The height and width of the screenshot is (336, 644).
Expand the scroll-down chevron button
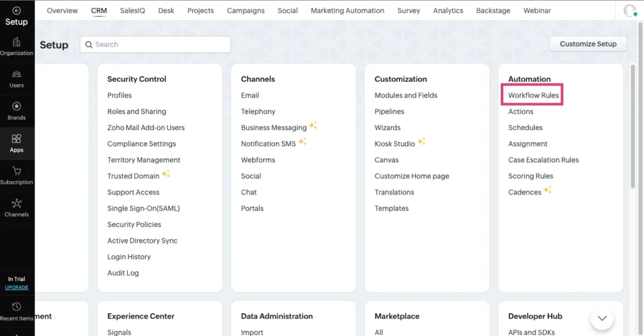[602, 318]
